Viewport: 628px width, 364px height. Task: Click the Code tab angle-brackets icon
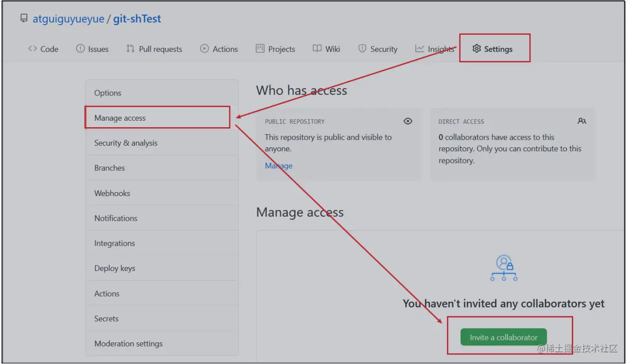33,49
